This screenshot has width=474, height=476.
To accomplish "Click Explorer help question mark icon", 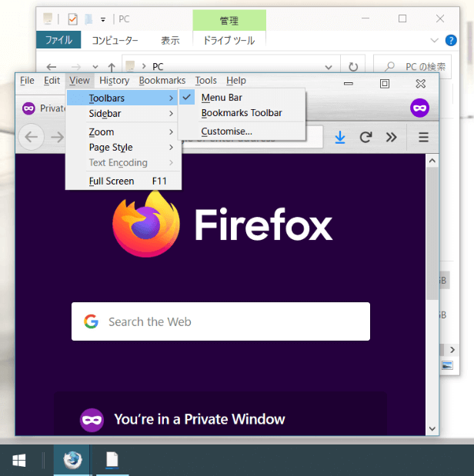I will coord(451,41).
